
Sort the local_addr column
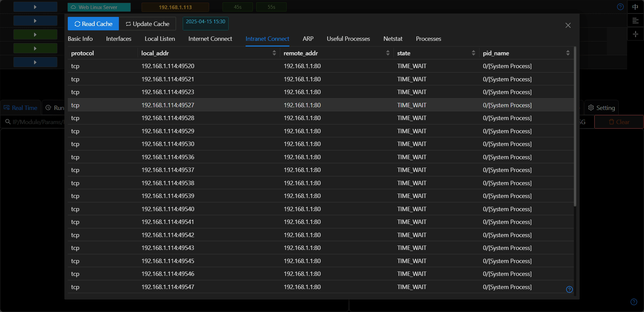274,53
